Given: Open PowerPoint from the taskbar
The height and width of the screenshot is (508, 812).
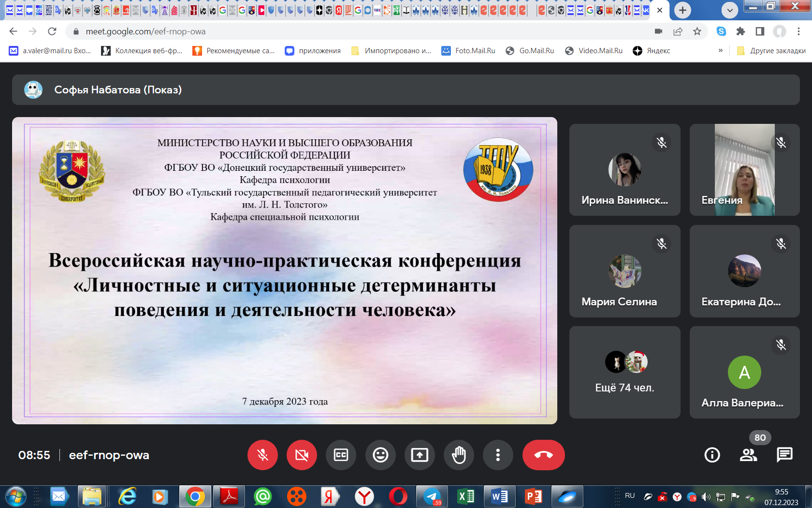Looking at the screenshot, I should [533, 497].
